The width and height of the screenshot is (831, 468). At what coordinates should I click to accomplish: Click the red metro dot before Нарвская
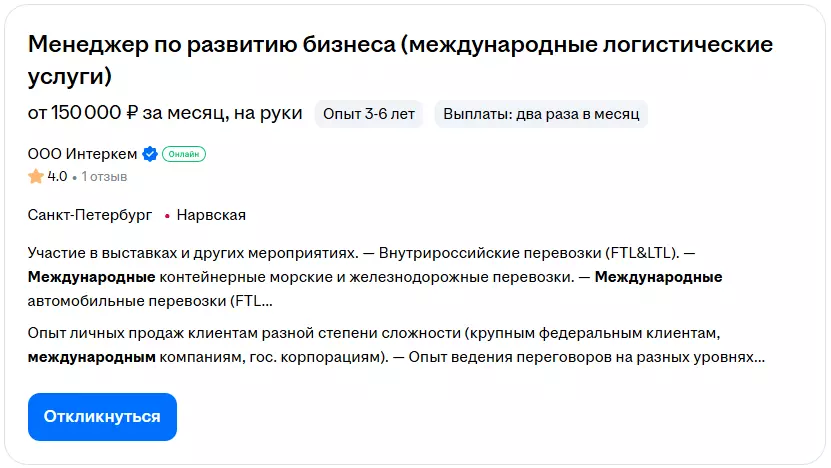[x=167, y=215]
